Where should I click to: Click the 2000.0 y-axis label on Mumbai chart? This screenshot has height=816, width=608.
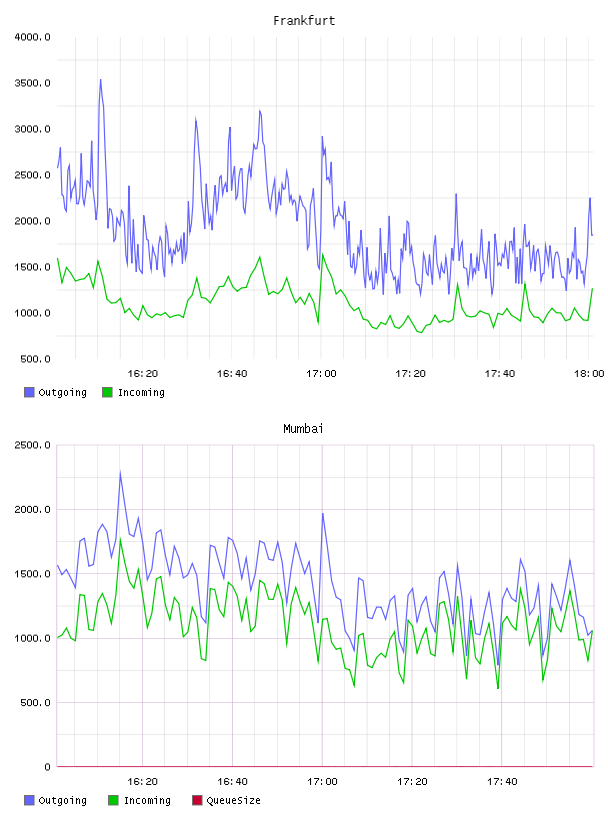(32, 509)
